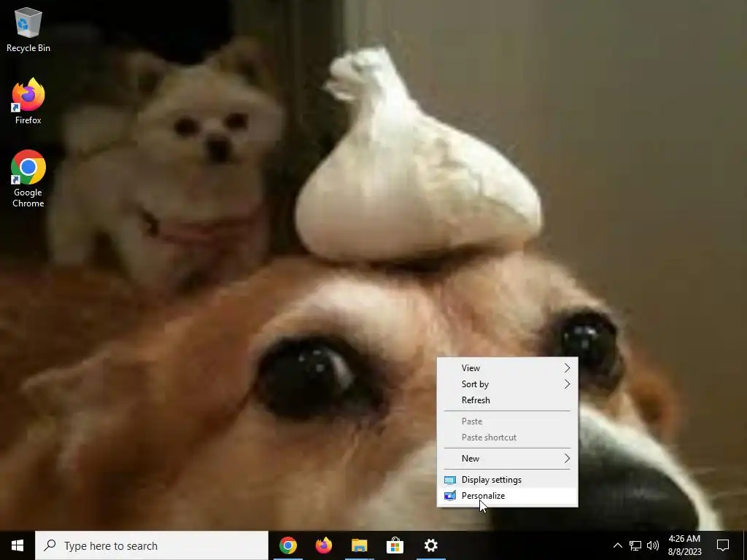Select the Firefox desktop shortcut

(28, 102)
